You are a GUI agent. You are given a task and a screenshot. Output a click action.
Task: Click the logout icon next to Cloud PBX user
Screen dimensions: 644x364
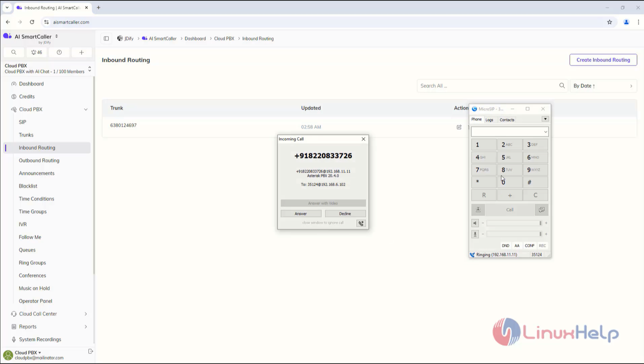[x=90, y=351]
